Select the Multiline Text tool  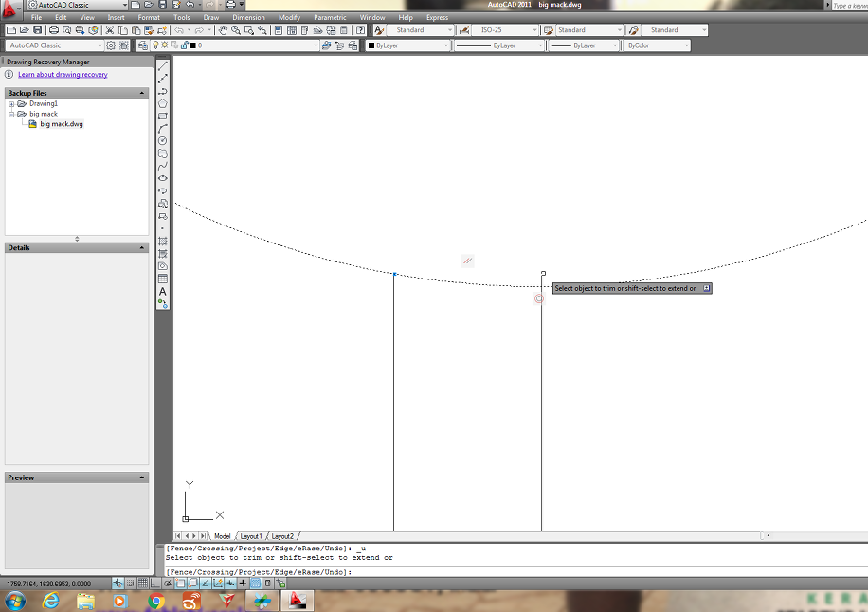click(x=163, y=291)
